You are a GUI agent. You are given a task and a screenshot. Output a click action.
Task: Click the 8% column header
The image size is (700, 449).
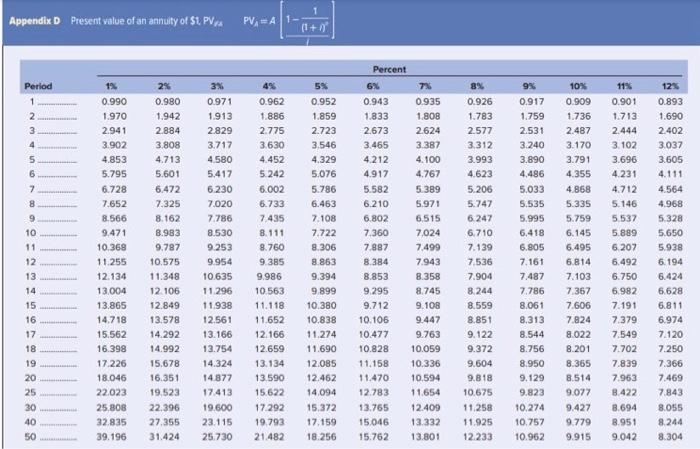477,86
